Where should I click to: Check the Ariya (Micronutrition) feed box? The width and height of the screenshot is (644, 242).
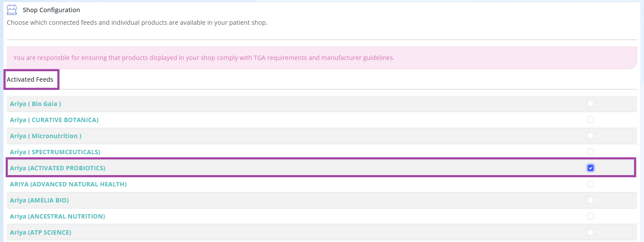pos(590,136)
